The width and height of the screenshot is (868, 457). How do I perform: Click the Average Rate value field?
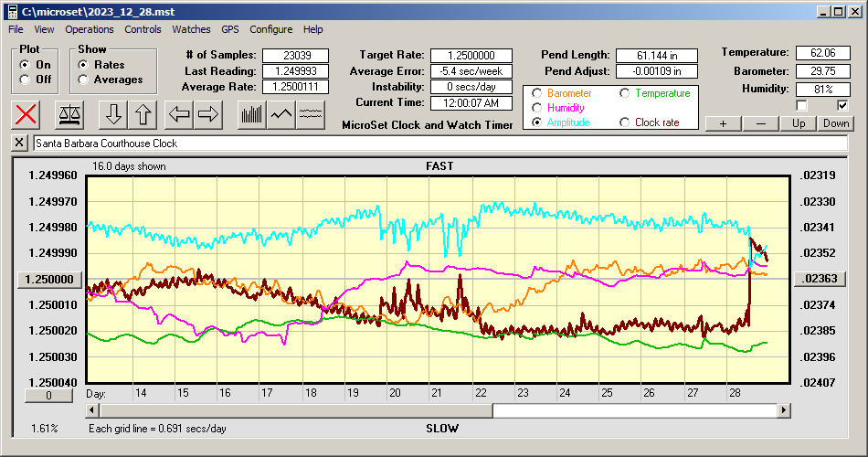pos(296,87)
